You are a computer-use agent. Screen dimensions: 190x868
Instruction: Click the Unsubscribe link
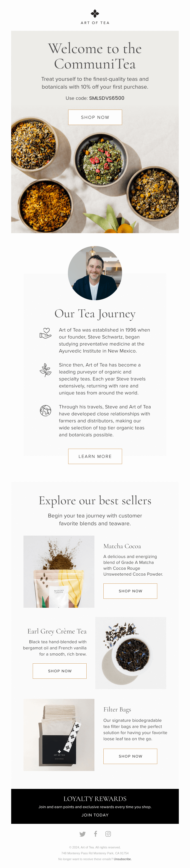coord(123,859)
